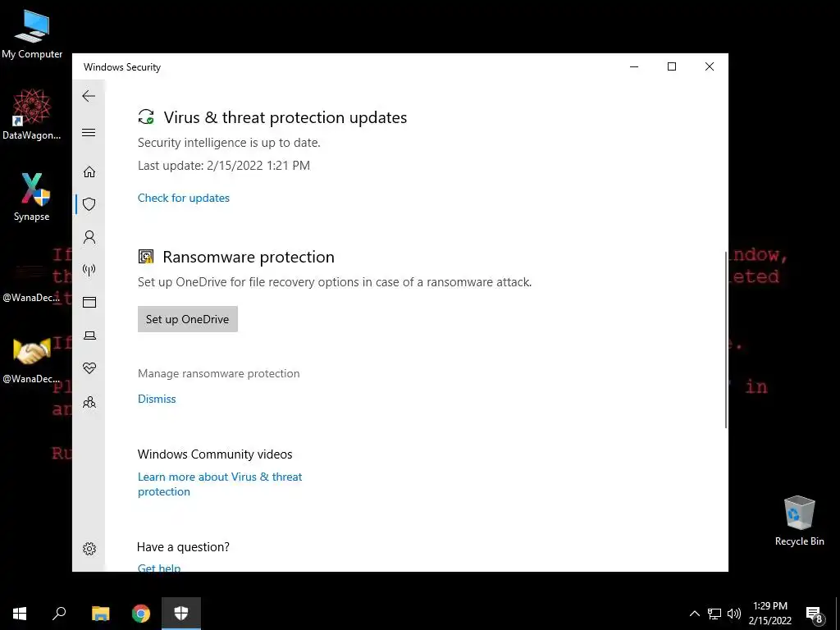The height and width of the screenshot is (630, 840).
Task: Click Check for updates link
Action: (x=183, y=198)
